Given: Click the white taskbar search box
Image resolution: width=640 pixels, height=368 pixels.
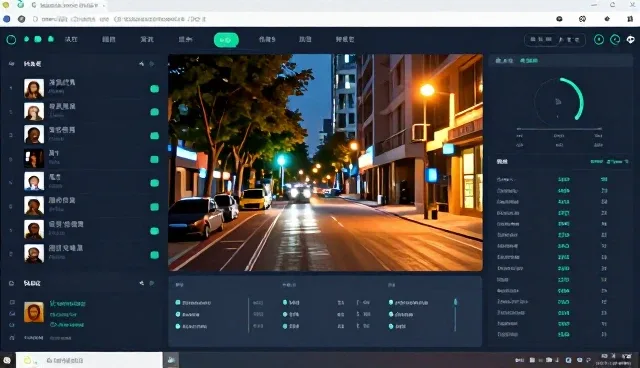Looking at the screenshot, I should pyautogui.click(x=89, y=360).
